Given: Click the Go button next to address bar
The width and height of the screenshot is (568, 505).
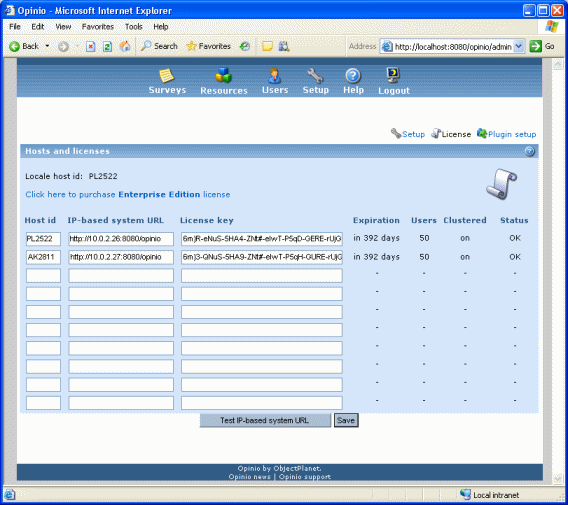Looking at the screenshot, I should coord(542,46).
